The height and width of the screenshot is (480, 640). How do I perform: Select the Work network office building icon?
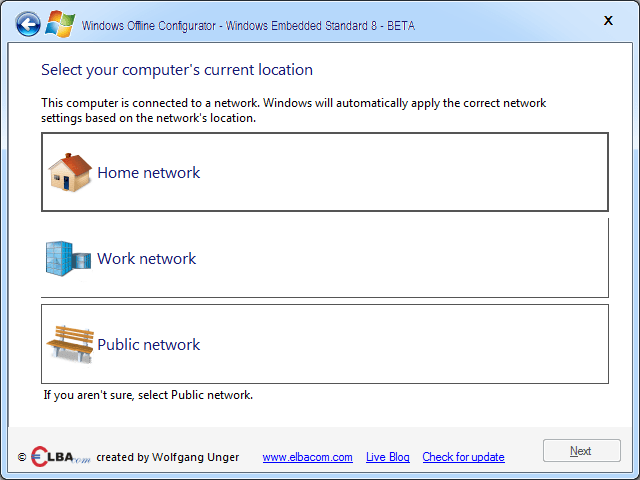68,259
